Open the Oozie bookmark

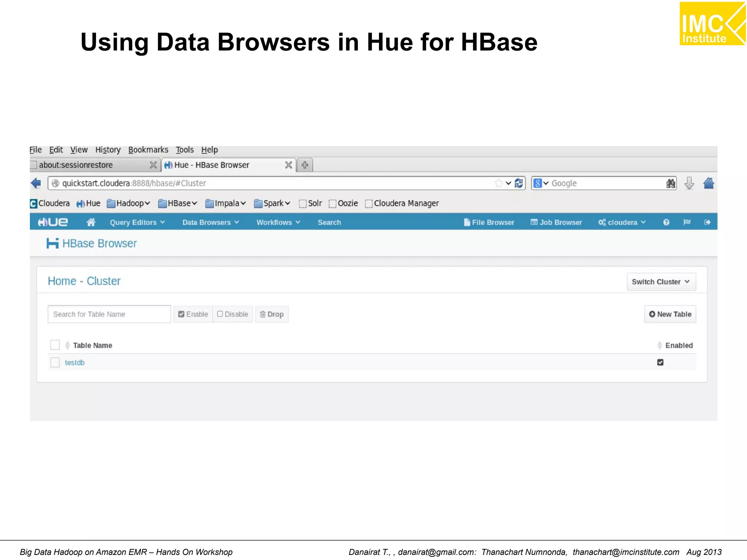343,203
